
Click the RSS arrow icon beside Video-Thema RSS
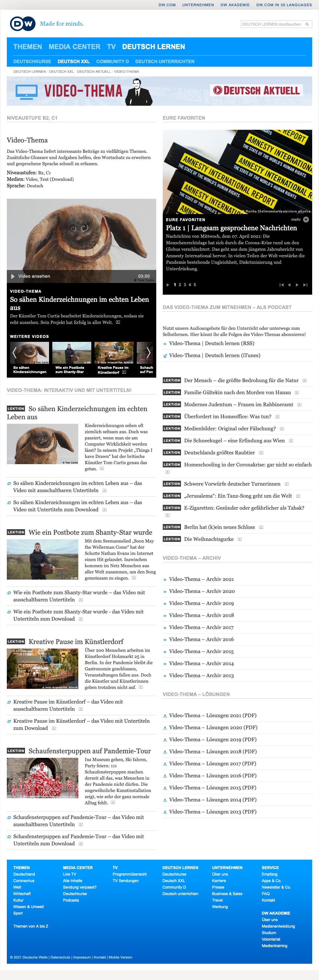(x=165, y=344)
